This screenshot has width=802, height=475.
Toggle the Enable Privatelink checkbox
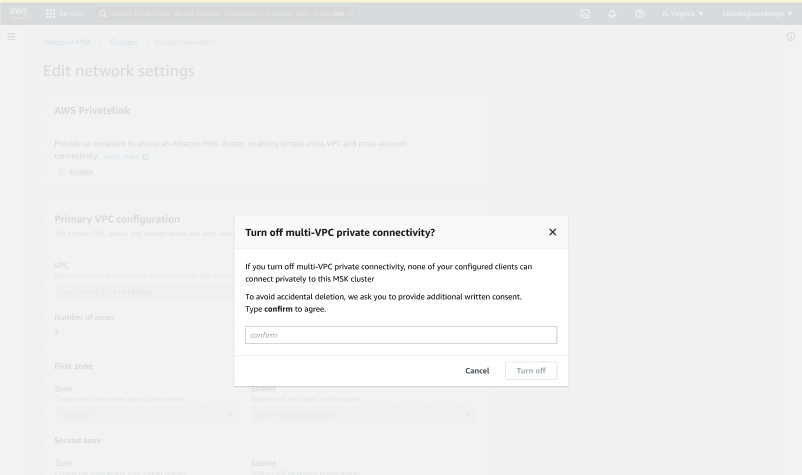pos(61,172)
